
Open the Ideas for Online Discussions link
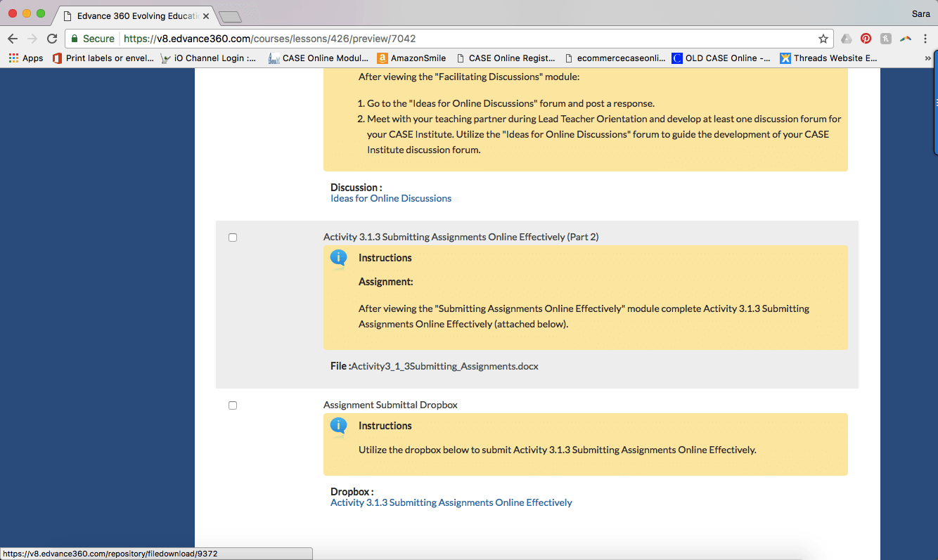(x=391, y=199)
